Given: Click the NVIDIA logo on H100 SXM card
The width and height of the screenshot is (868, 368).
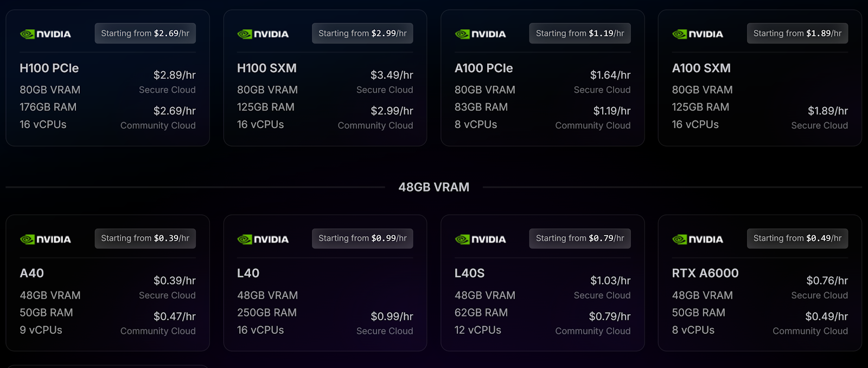Looking at the screenshot, I should point(263,34).
